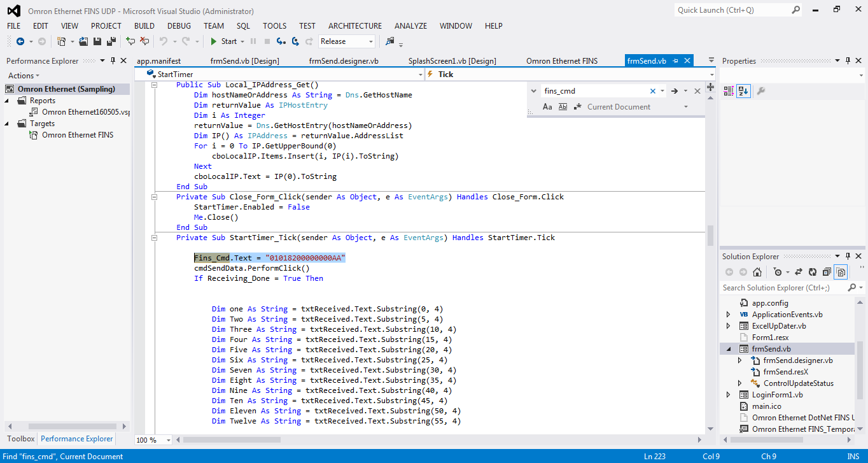Switch to the SplashScreen1.vb [Design] tab

[x=452, y=61]
